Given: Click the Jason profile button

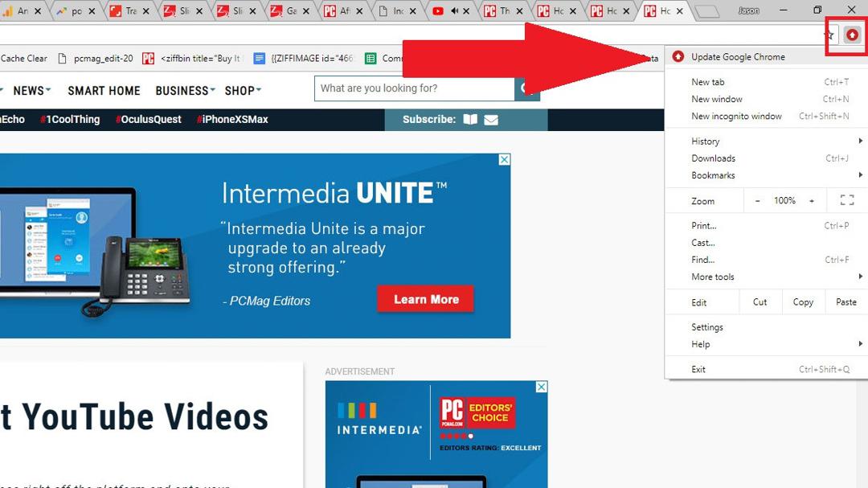Looking at the screenshot, I should click(748, 10).
